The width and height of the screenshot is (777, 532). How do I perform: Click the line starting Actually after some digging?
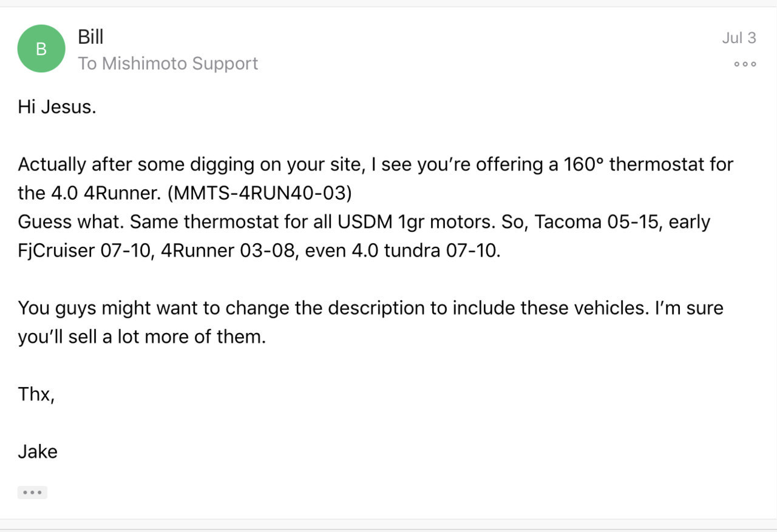[375, 164]
